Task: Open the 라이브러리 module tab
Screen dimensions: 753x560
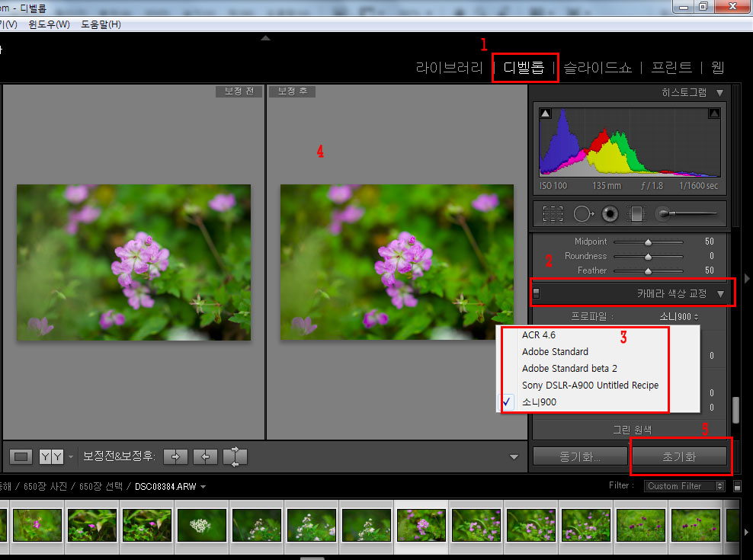Action: tap(449, 67)
